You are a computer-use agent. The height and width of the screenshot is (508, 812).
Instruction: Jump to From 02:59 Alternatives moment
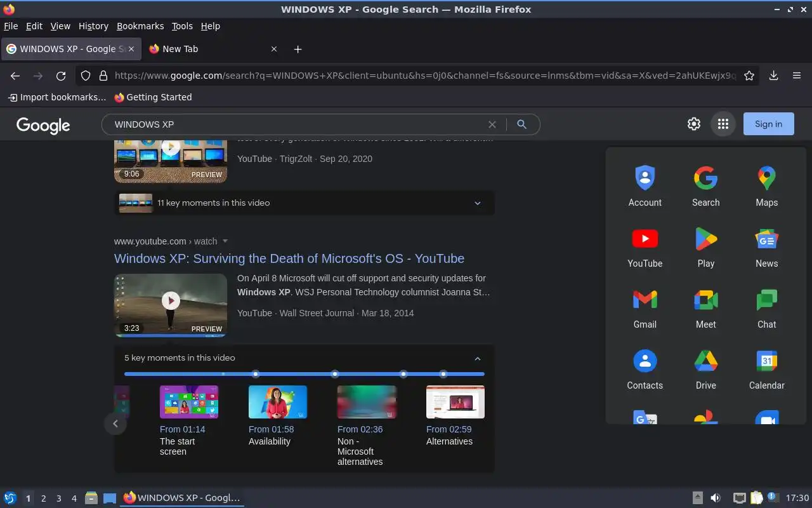(455, 416)
